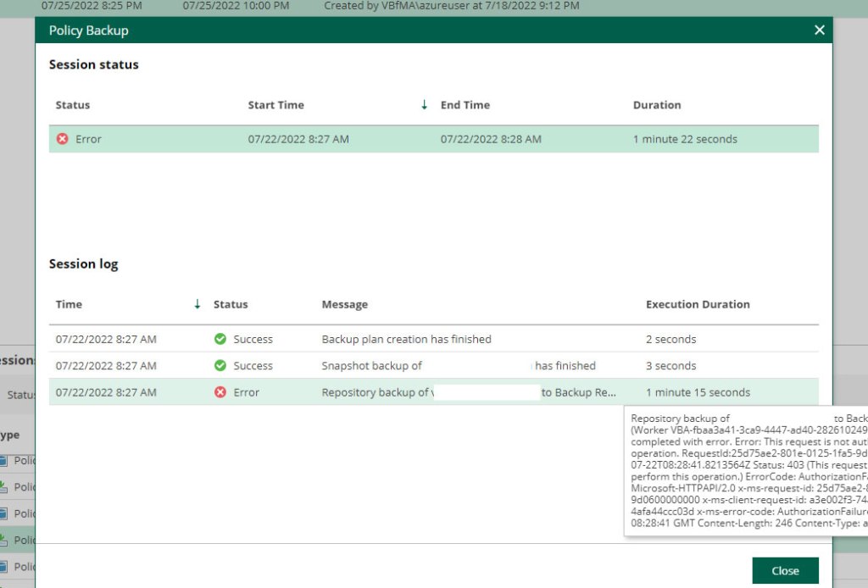Click error icon in Repository backup row
Viewport: 868px width, 588px height.
click(x=220, y=392)
